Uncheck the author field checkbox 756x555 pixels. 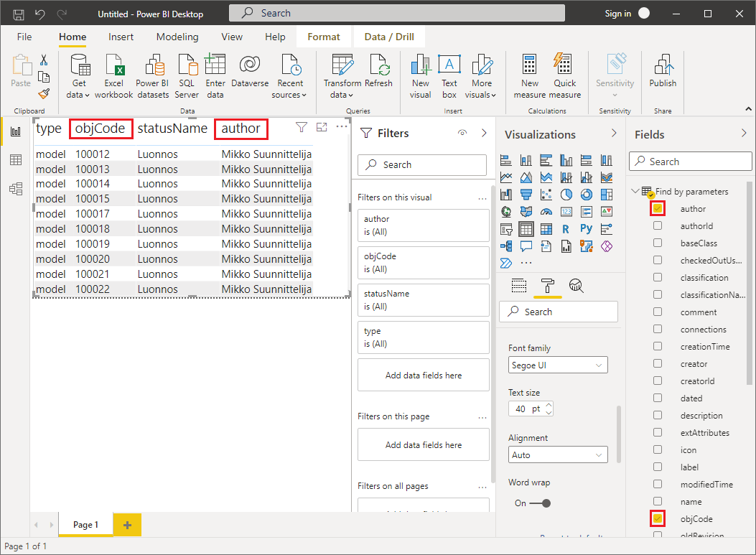click(x=658, y=209)
